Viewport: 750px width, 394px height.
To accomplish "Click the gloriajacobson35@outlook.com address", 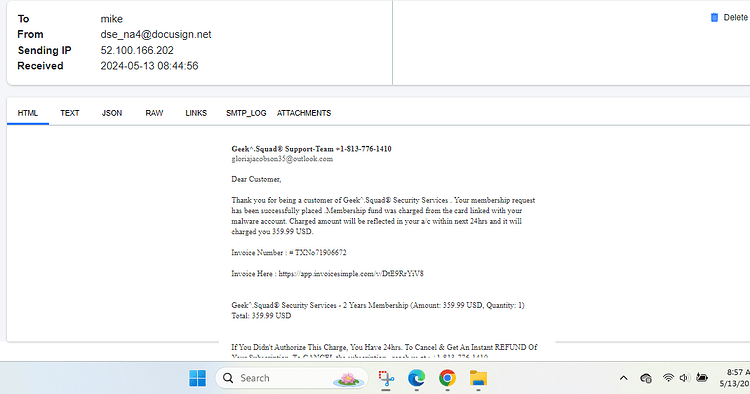I will (x=282, y=159).
